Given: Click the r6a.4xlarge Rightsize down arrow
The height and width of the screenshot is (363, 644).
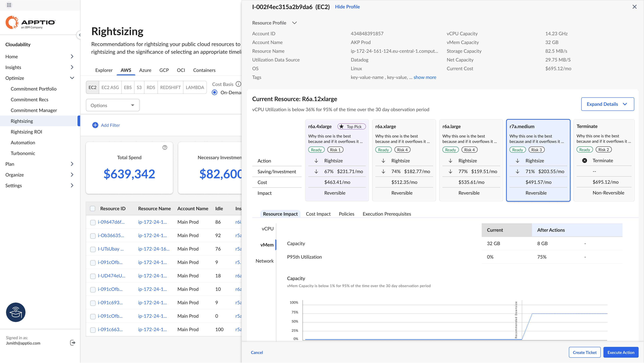Looking at the screenshot, I should tap(316, 161).
